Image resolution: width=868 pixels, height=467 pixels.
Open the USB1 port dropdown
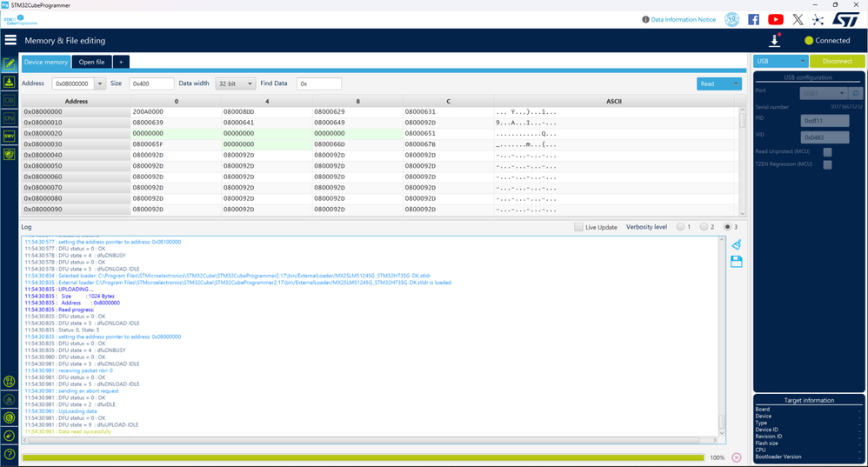click(x=823, y=93)
